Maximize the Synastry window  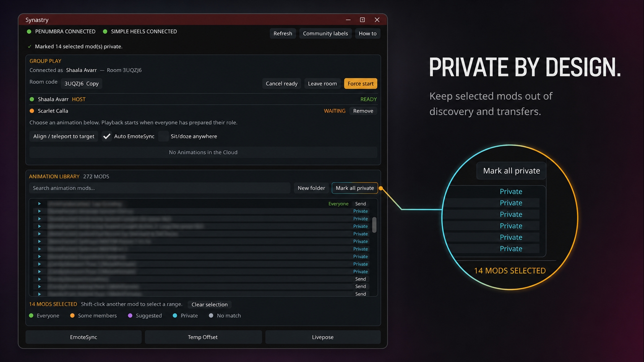[362, 20]
